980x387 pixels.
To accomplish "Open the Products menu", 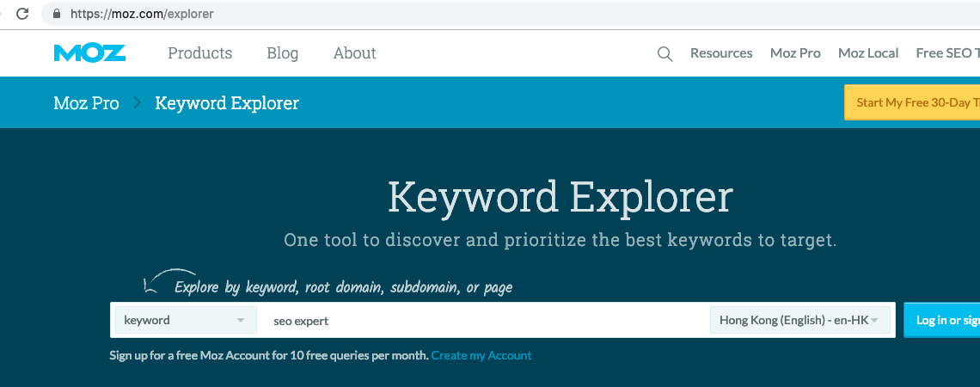I will point(200,53).
